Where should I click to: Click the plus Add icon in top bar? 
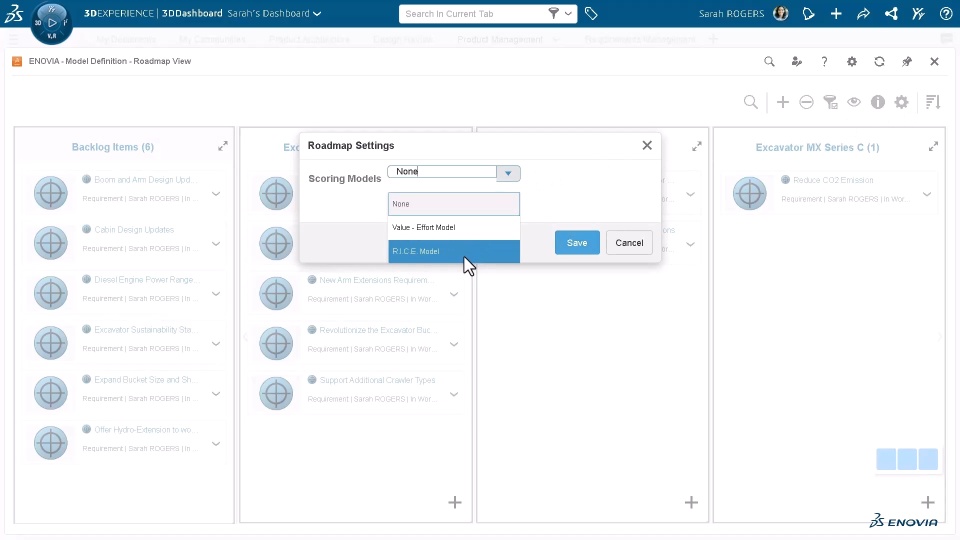click(836, 13)
